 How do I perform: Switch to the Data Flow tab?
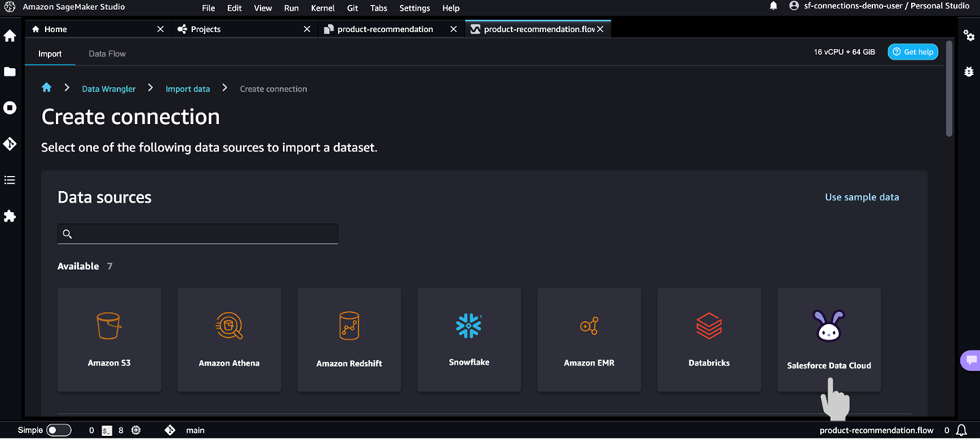coord(107,54)
